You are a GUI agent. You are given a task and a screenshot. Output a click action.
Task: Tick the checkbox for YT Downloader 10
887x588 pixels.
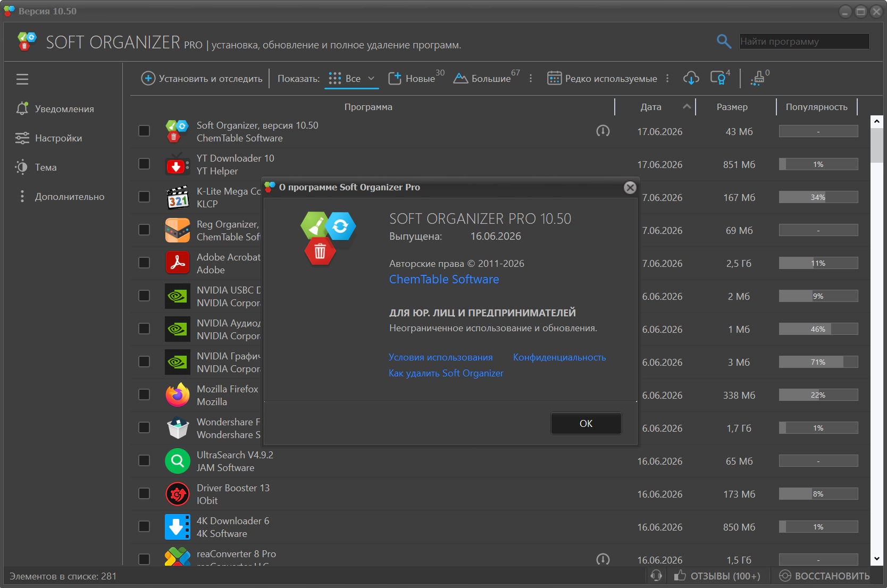tap(144, 164)
